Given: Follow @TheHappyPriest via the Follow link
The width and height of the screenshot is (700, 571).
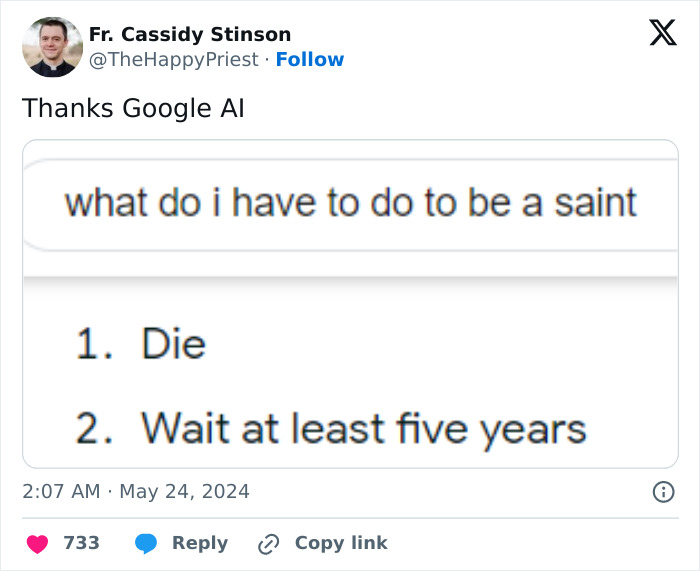Looking at the screenshot, I should click(x=310, y=60).
